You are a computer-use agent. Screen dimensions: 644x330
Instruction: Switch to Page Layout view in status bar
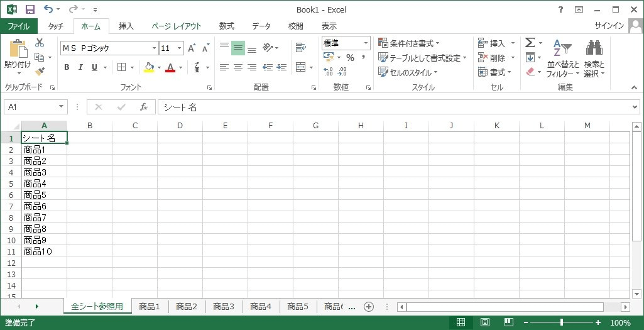coord(485,322)
